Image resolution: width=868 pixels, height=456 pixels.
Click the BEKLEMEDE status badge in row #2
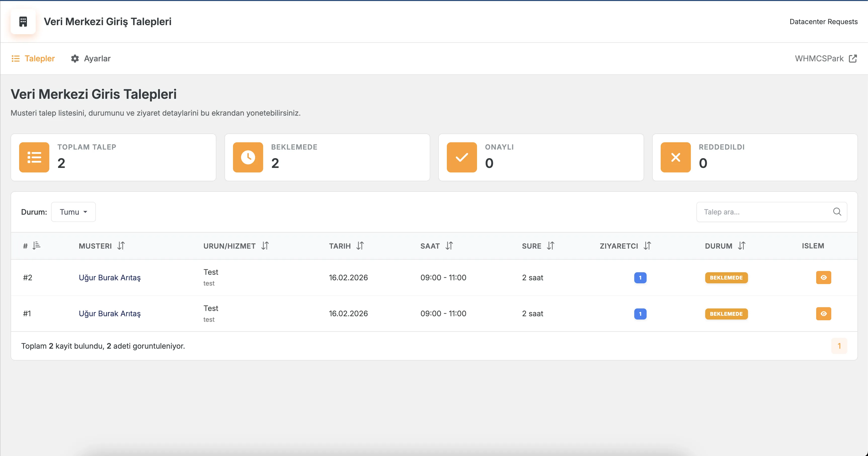[726, 278]
